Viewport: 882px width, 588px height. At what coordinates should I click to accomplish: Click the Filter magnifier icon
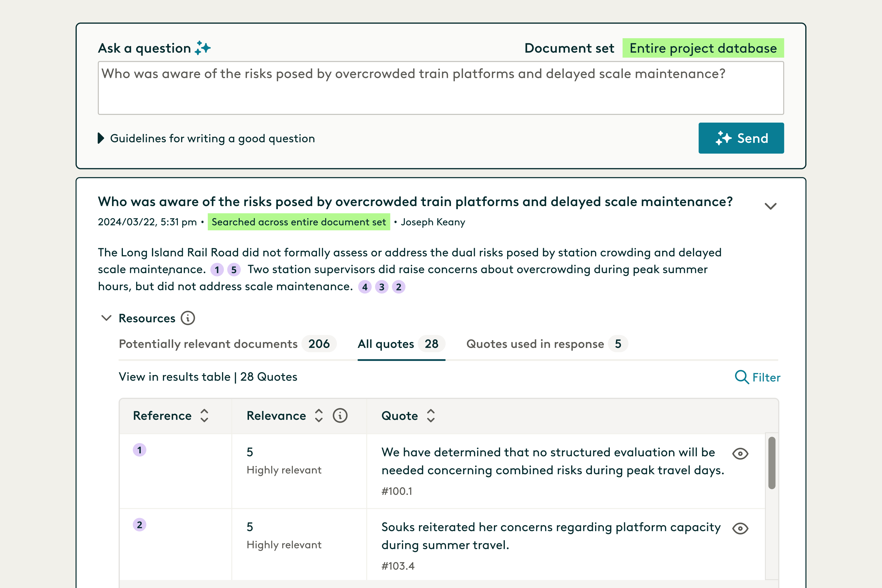tap(741, 377)
